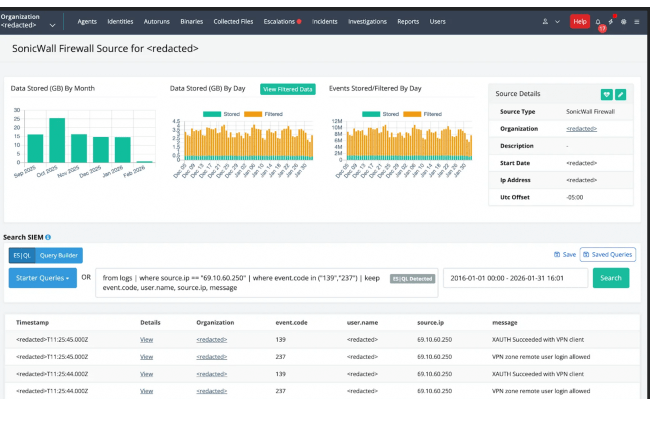Image resolution: width=650 pixels, height=433 pixels.
Task: Click the pencil edit source icon
Action: click(x=621, y=94)
